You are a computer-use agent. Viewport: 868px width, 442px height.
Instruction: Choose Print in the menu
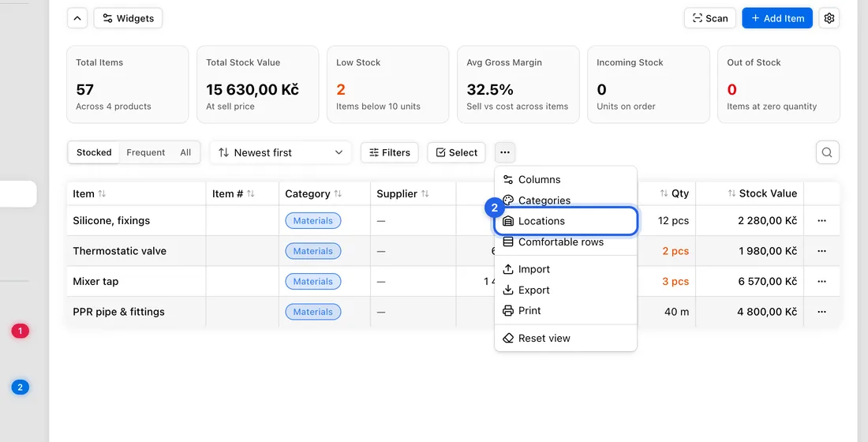[566, 311]
